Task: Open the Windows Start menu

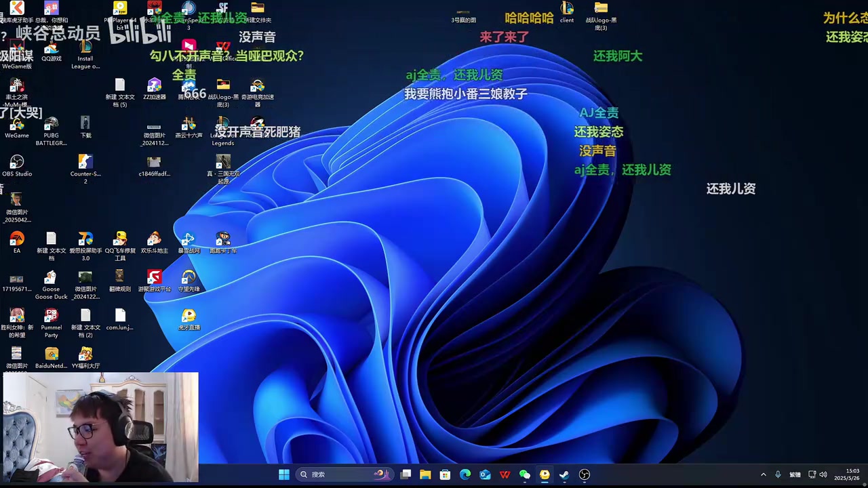Action: point(284,474)
